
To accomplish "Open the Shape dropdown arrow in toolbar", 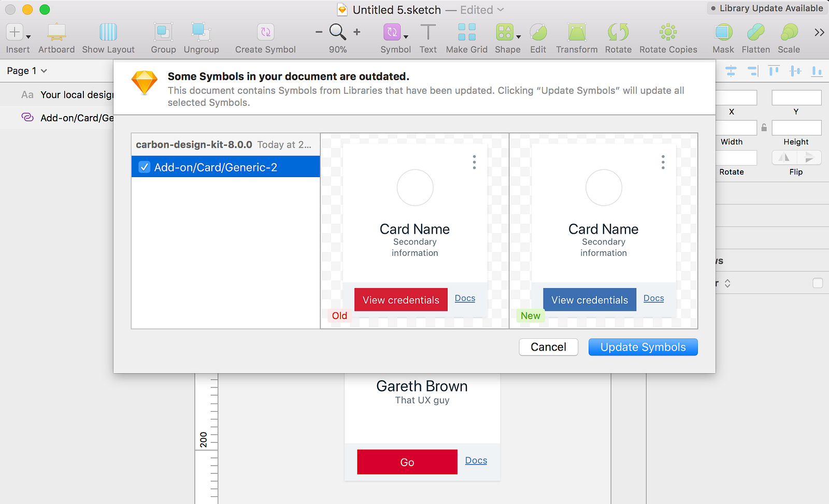I will [518, 37].
